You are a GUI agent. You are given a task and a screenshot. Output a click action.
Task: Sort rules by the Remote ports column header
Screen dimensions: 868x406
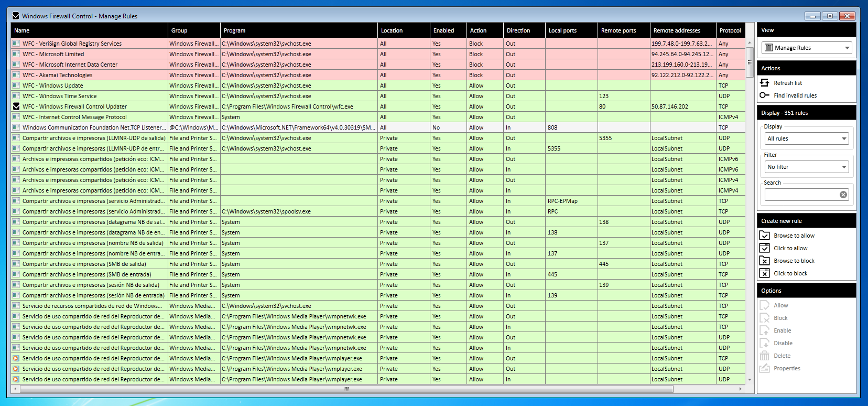pyautogui.click(x=624, y=30)
